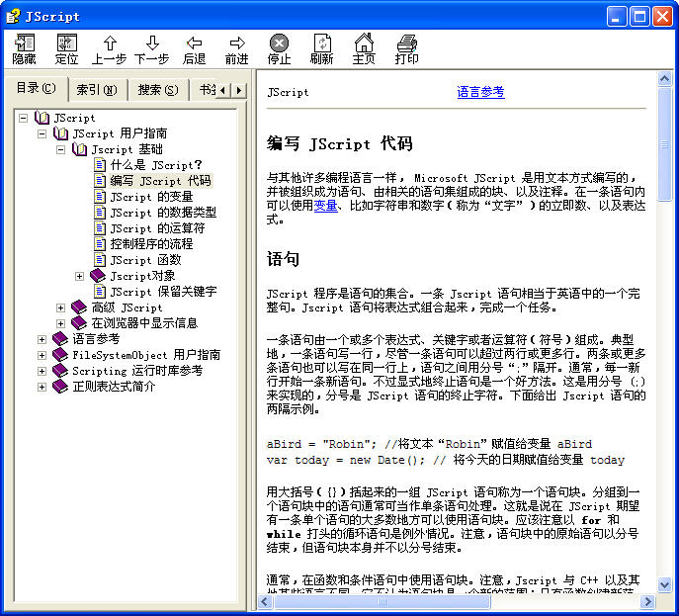Expand the 语言参考 book node
This screenshot has height=616, width=679.
point(42,339)
